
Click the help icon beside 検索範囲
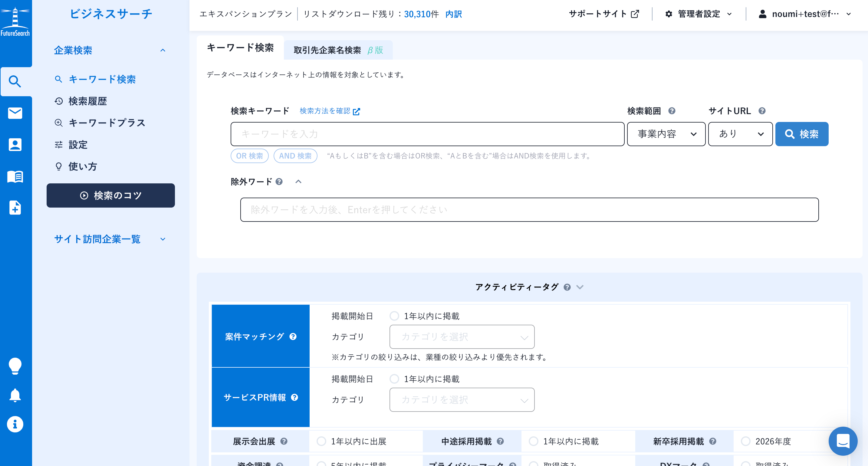coord(672,111)
